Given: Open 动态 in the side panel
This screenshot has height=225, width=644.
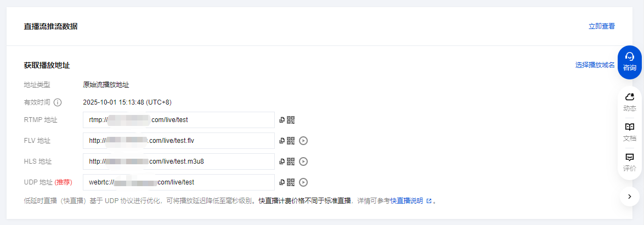Looking at the screenshot, I should point(630,102).
